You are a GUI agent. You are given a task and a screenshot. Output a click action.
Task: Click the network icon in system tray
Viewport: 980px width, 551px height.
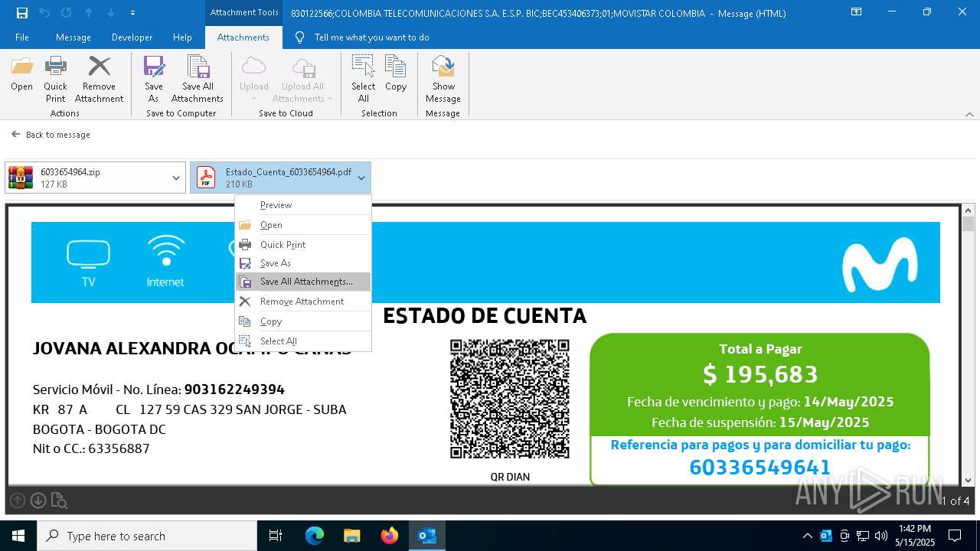pos(863,536)
